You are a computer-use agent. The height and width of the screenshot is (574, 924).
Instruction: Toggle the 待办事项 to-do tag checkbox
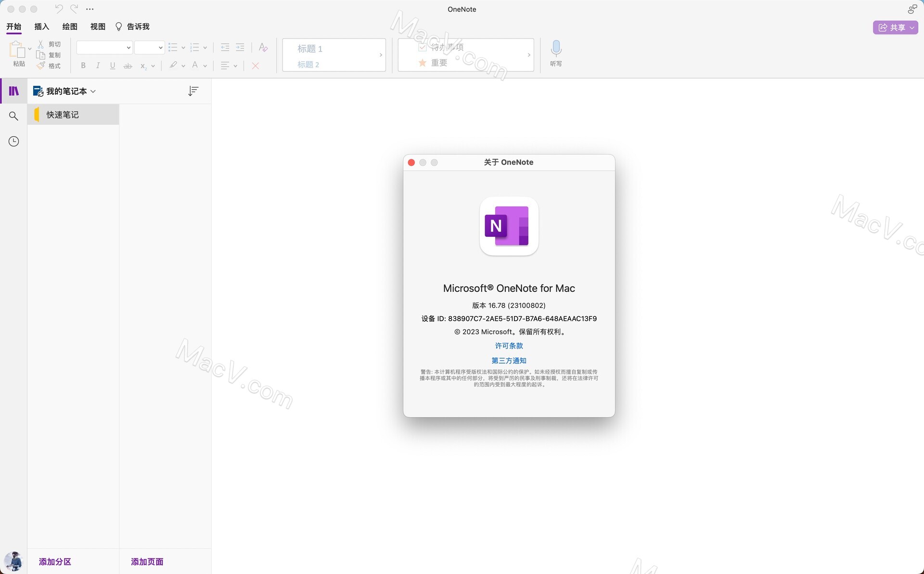422,47
